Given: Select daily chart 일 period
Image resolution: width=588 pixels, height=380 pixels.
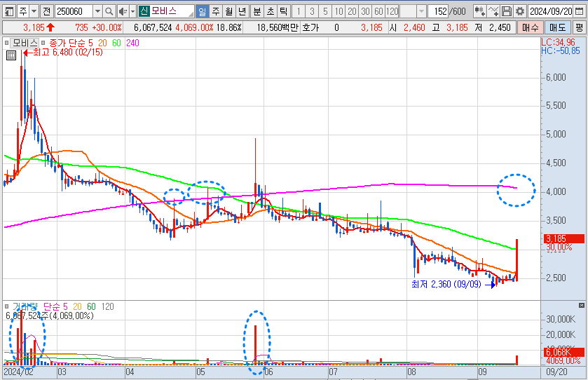Looking at the screenshot, I should point(203,12).
